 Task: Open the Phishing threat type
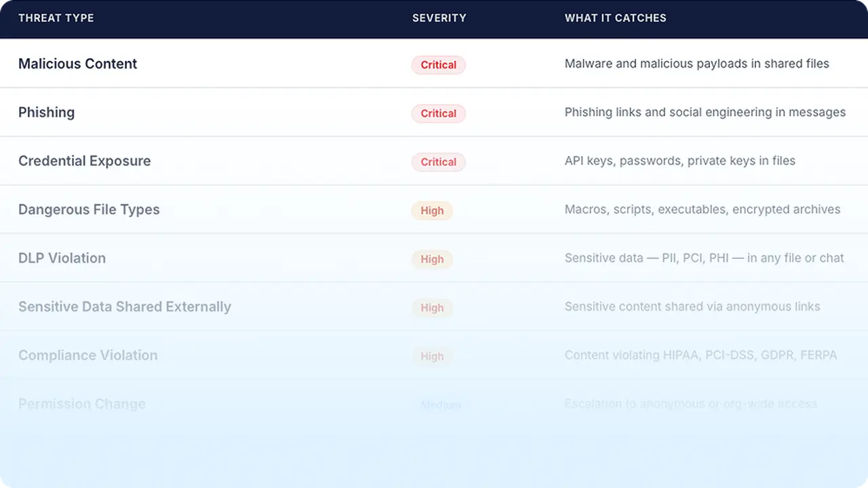[47, 113]
